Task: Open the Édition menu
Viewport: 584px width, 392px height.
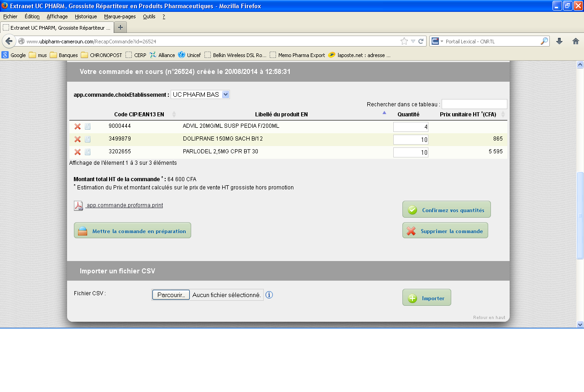Action: (32, 16)
